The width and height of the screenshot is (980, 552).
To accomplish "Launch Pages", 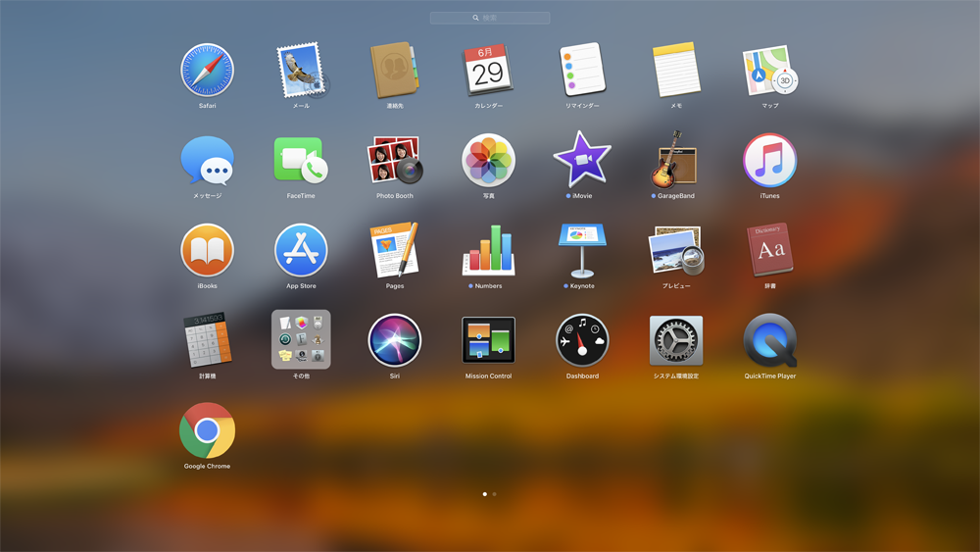I will pos(394,250).
